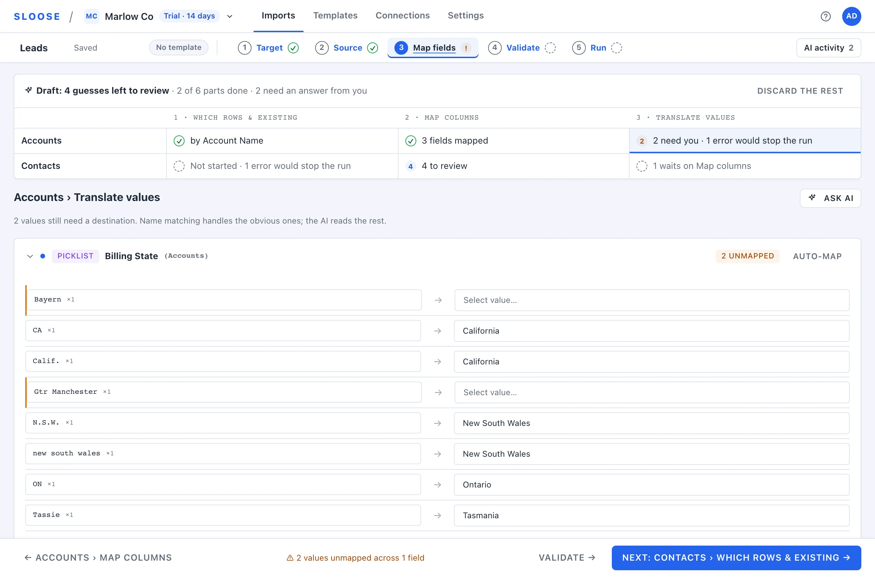
Task: Open the Tasmania value dropdown for Tassie
Action: 651,515
